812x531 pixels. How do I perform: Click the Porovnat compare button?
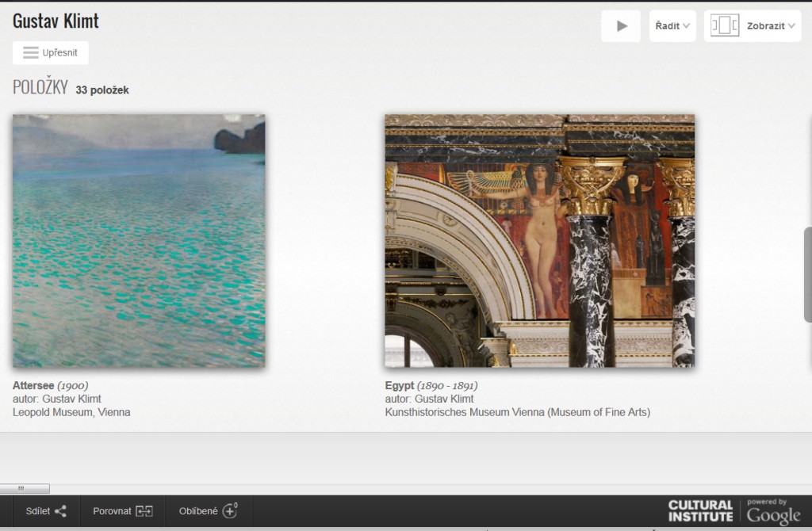[x=122, y=511]
